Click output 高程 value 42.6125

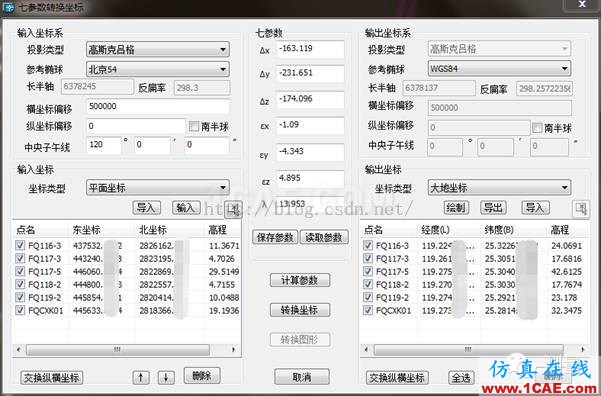[x=567, y=271]
